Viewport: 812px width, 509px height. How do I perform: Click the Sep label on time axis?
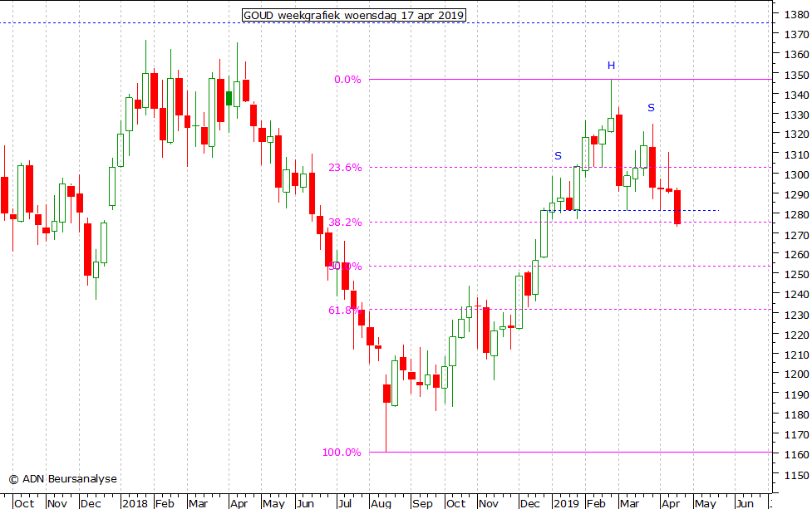pyautogui.click(x=422, y=503)
